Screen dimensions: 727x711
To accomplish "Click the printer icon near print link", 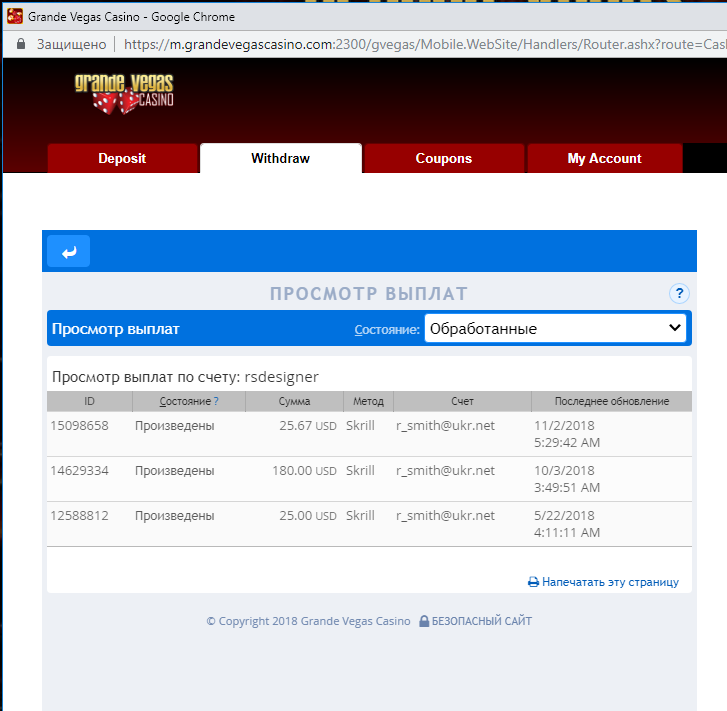I will 533,582.
